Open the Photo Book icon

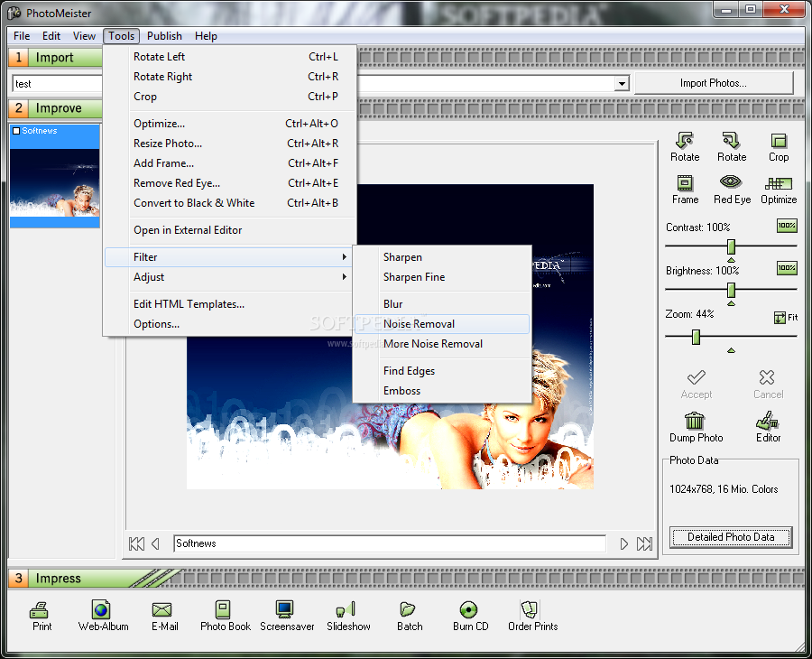click(223, 609)
